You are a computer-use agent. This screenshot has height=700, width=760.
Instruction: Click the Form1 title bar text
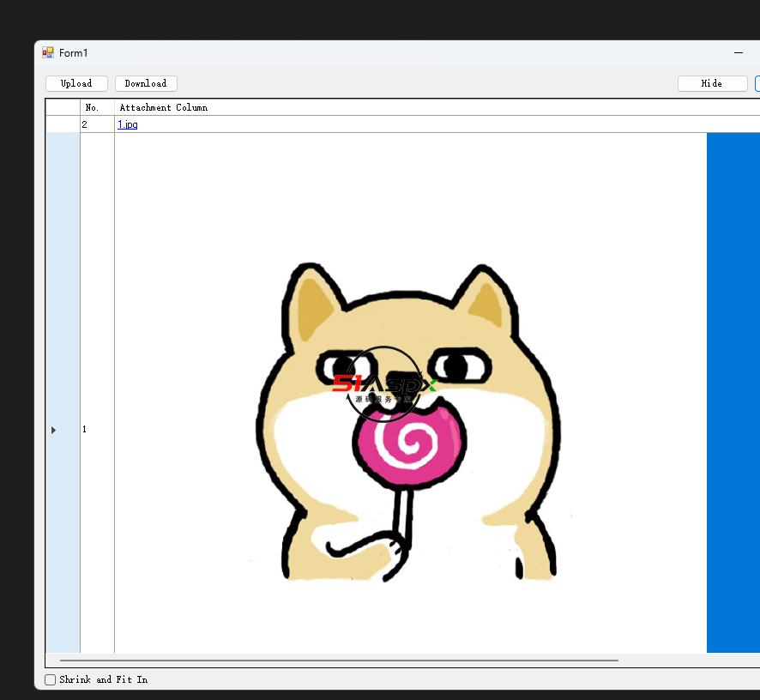click(74, 53)
